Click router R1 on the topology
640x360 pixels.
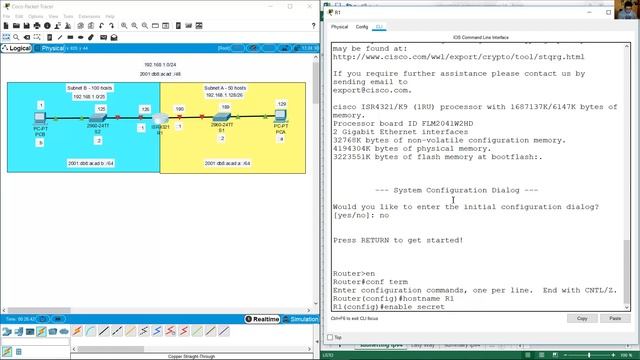click(x=160, y=119)
